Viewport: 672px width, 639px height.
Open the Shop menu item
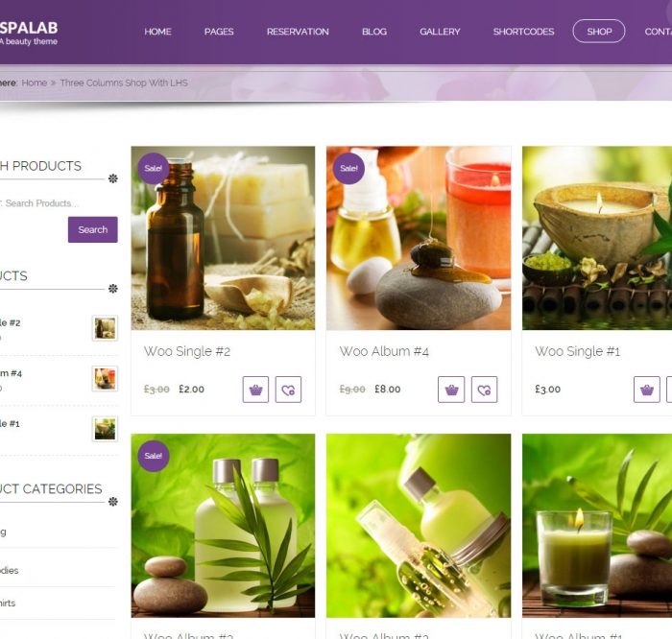pos(599,32)
